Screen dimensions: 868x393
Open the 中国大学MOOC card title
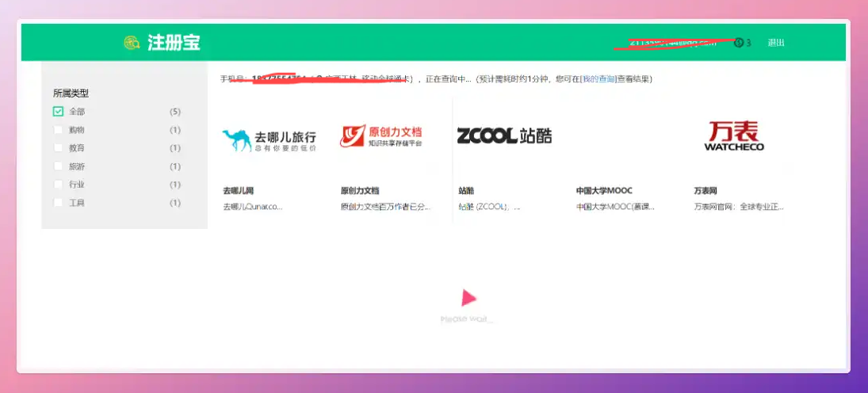click(604, 191)
